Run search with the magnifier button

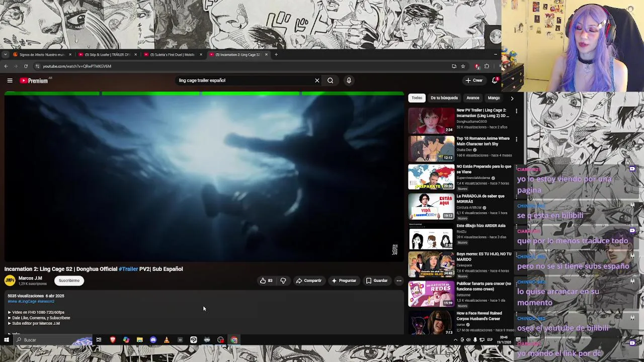[330, 80]
